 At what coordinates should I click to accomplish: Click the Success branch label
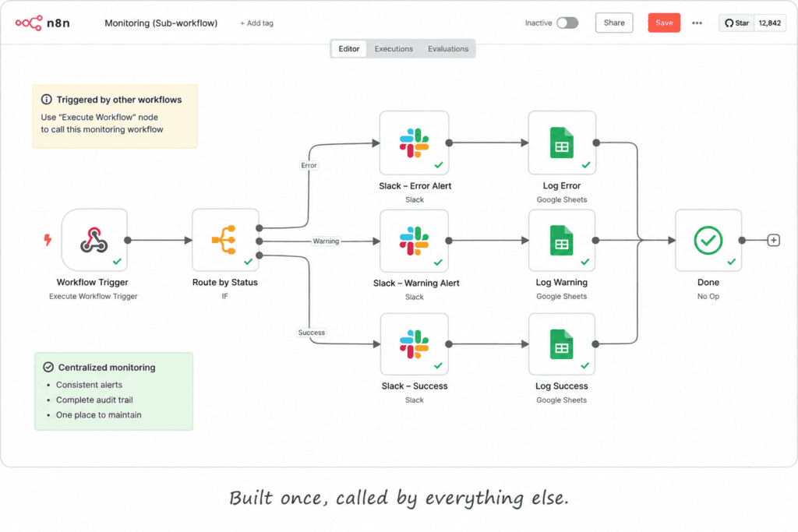tap(312, 333)
